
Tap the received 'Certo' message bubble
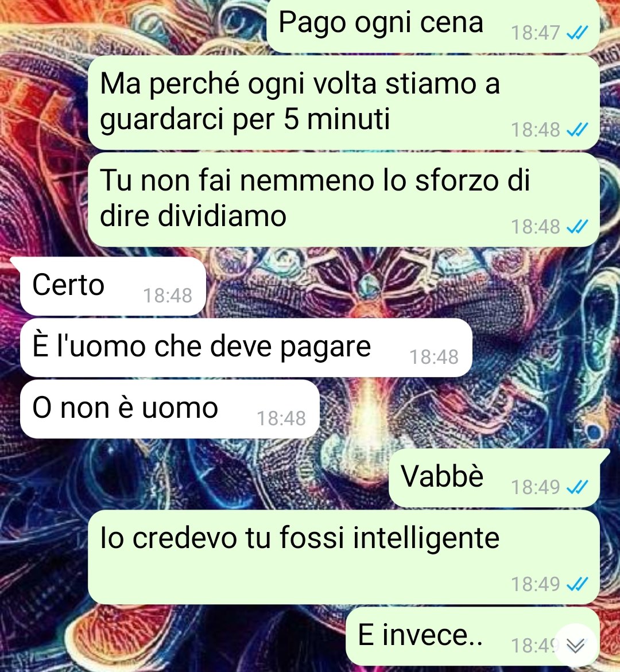coord(113,286)
